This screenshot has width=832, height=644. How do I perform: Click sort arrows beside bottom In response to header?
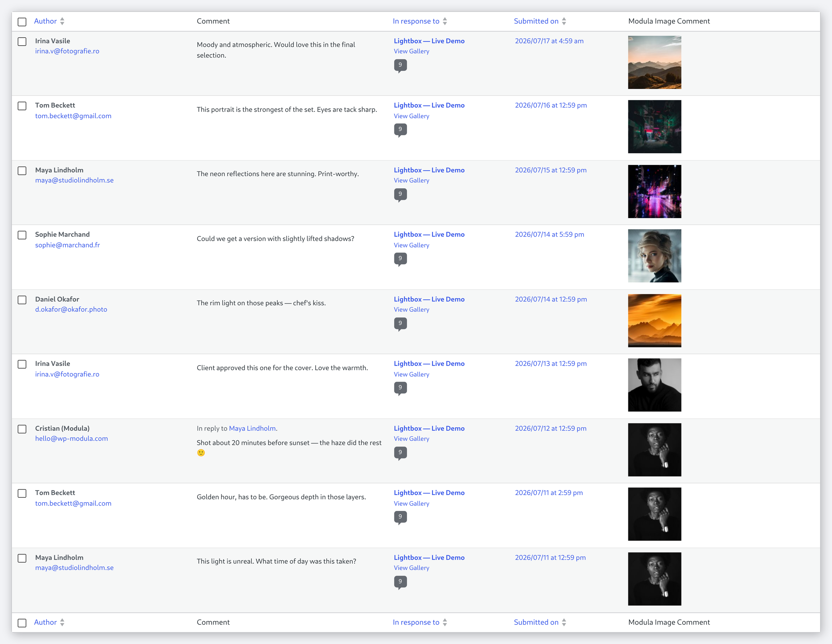445,622
